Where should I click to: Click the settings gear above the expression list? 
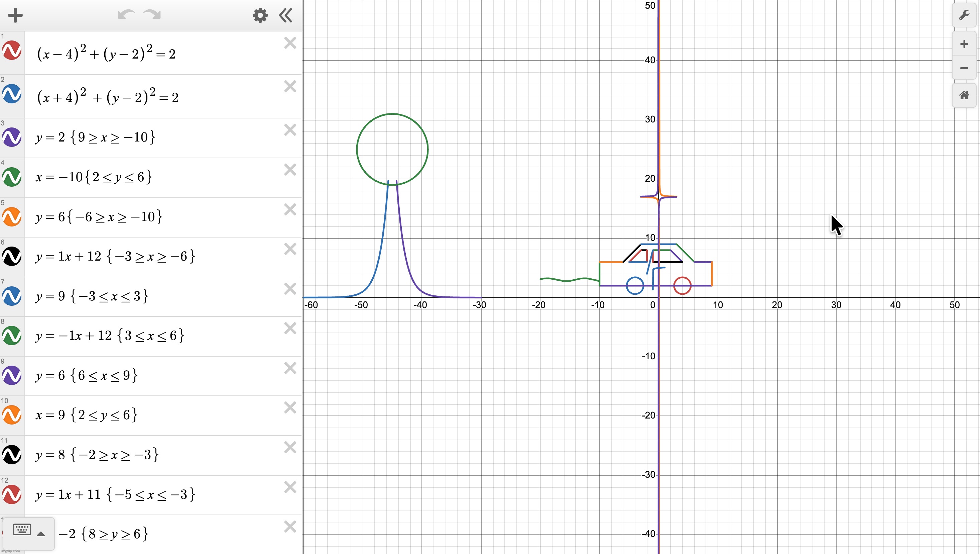(260, 16)
